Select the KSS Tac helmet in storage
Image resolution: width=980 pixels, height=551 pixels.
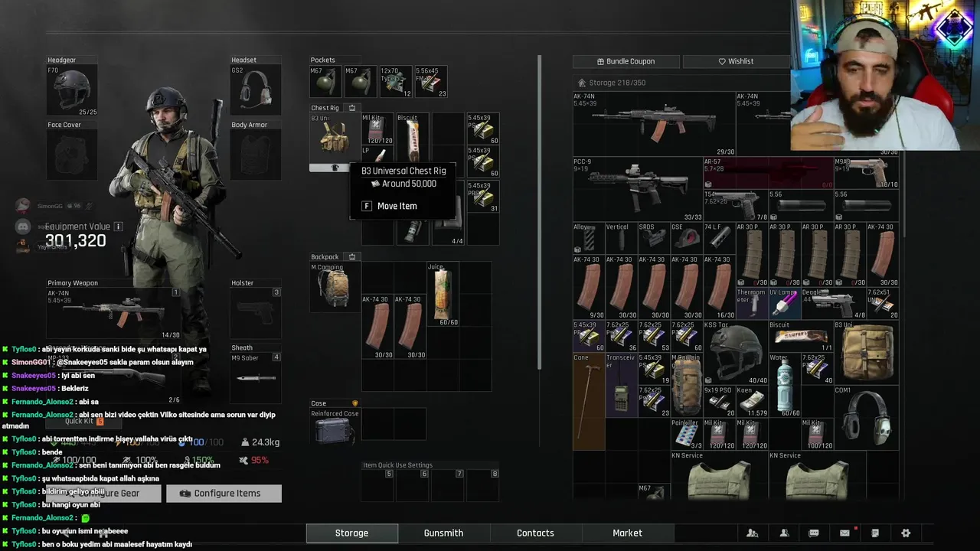735,352
